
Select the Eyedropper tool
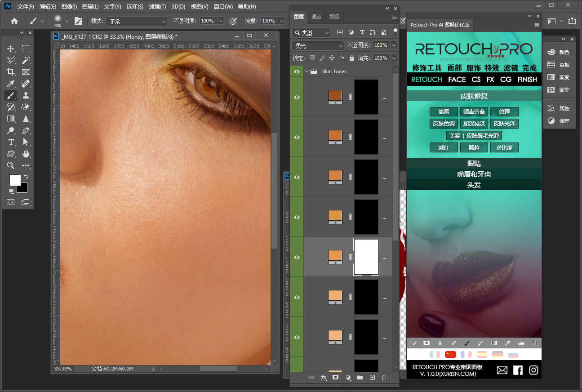tap(11, 84)
